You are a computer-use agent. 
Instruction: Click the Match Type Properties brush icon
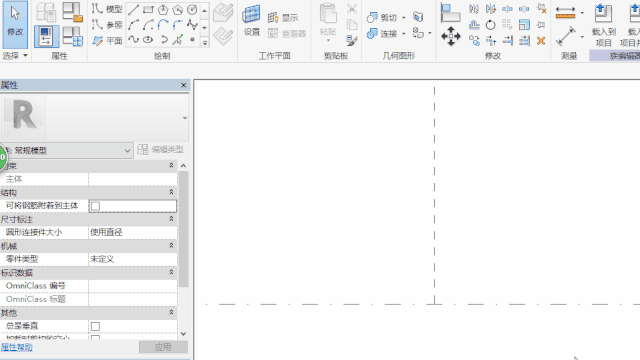(x=351, y=40)
